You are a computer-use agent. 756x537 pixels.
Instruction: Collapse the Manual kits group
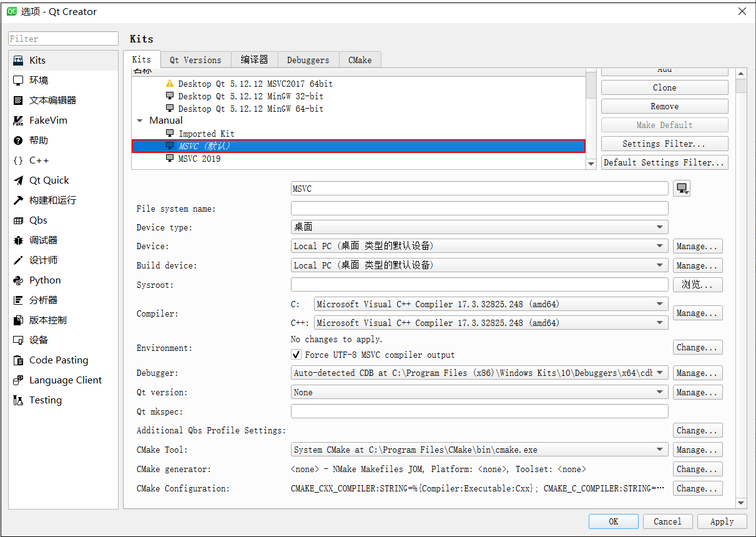pos(139,121)
